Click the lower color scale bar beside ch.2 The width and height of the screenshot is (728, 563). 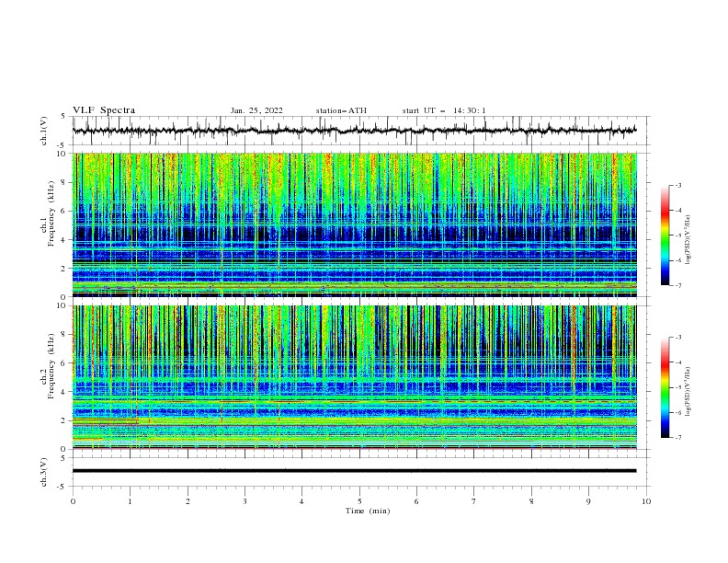point(665,387)
